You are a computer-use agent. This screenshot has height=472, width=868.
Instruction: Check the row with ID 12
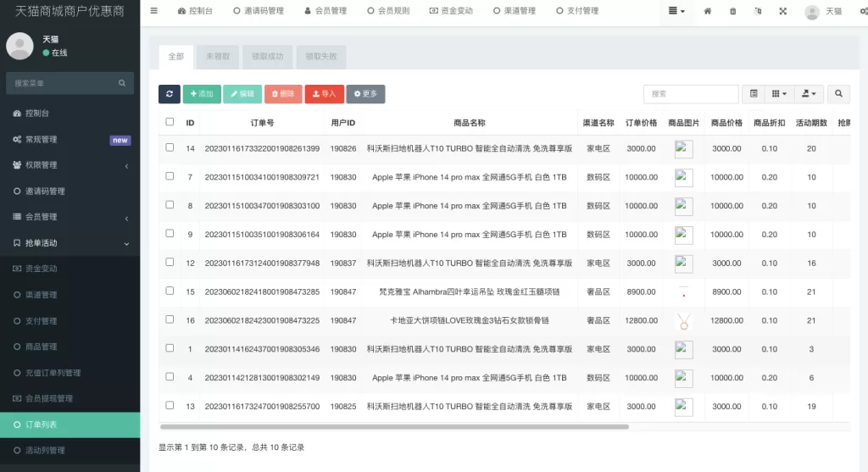click(170, 263)
